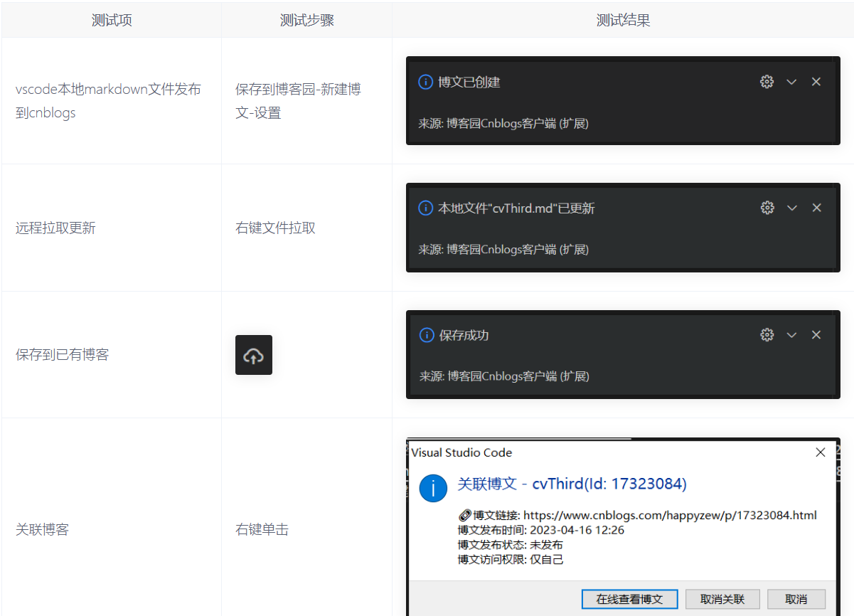Click the 测试项 column header
This screenshot has height=616, width=854.
point(112,20)
